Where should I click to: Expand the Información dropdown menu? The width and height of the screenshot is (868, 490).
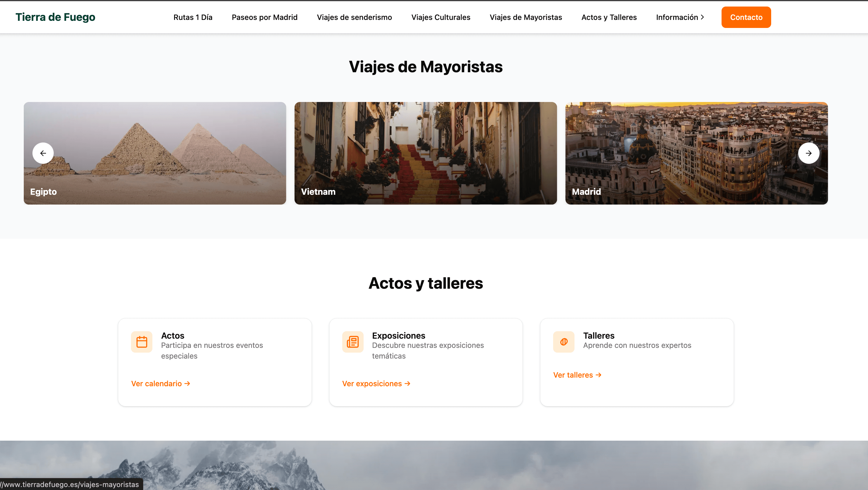tap(677, 17)
